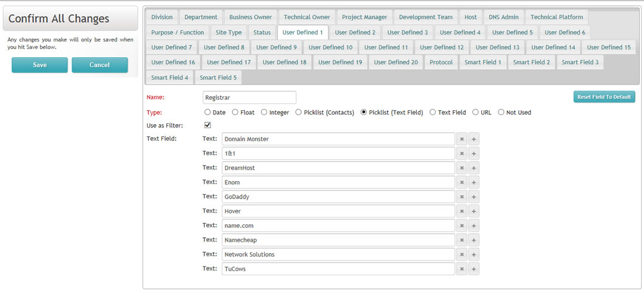644x292 pixels.
Task: Click plus icon beside name.com
Action: (473, 225)
